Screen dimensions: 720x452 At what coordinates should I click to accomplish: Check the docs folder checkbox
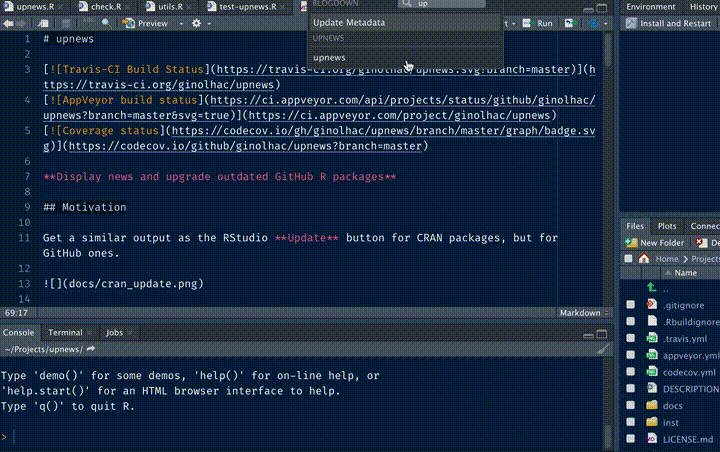pos(630,405)
